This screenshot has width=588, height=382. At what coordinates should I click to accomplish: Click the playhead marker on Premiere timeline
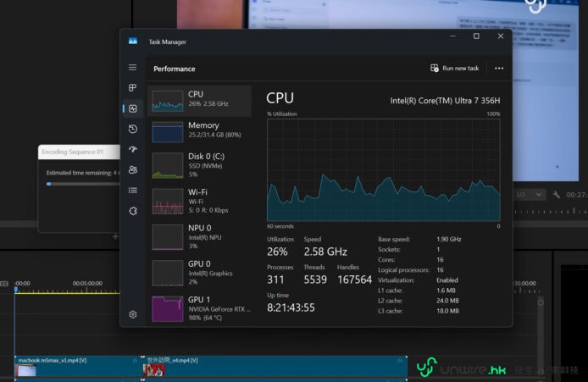tap(16, 289)
